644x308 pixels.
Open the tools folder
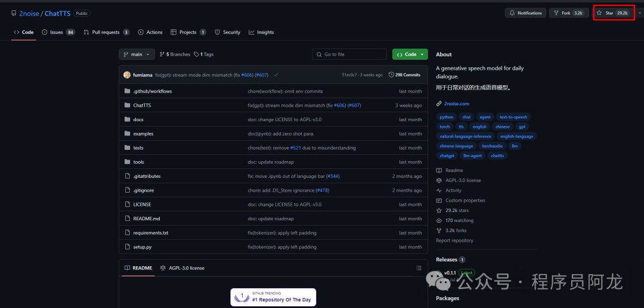click(x=138, y=162)
